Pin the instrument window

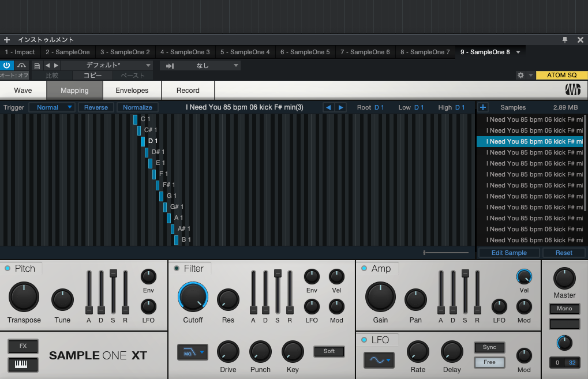[x=565, y=40]
